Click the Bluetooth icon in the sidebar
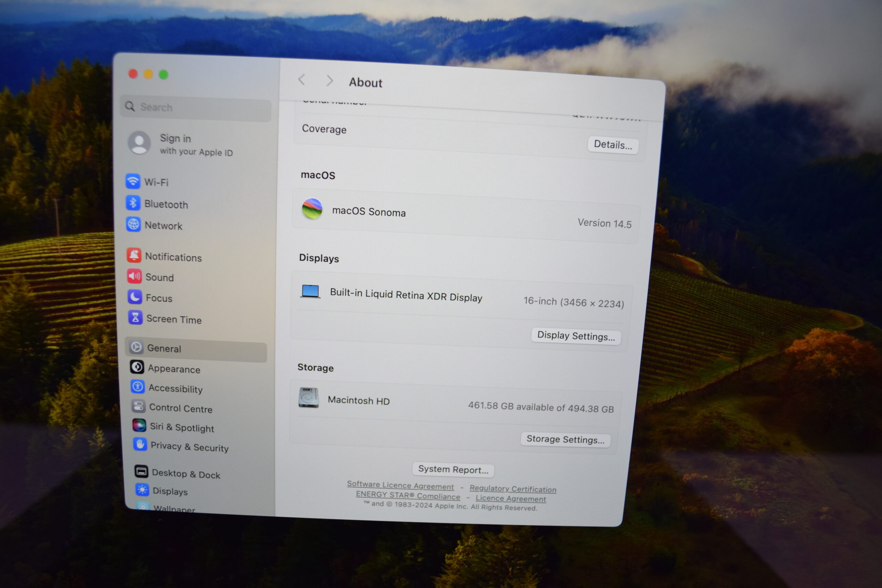This screenshot has height=588, width=882. pos(133,203)
